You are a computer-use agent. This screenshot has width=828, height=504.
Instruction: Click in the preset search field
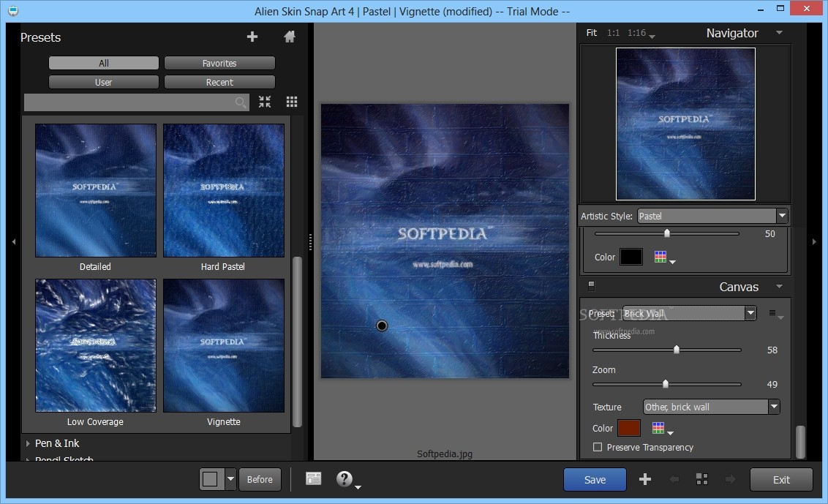tap(136, 102)
